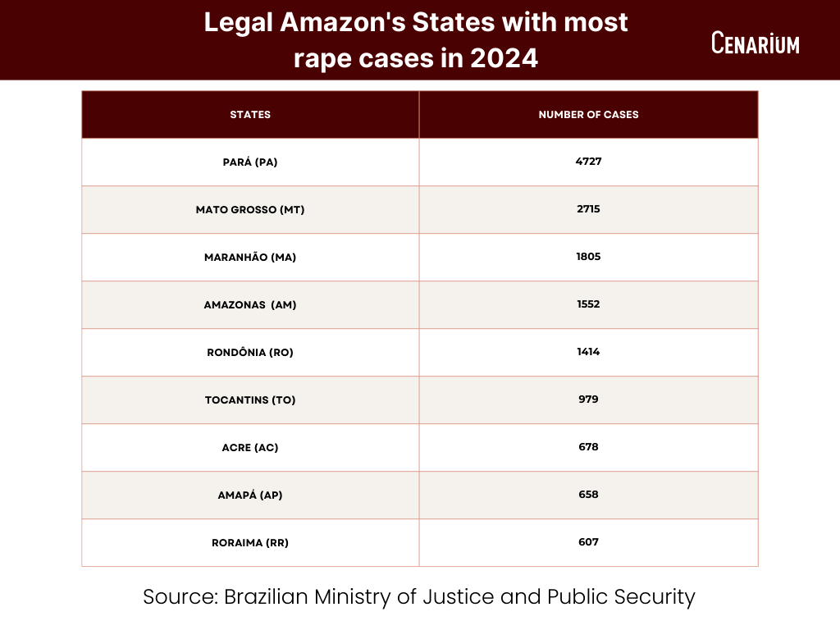Click the 1414 cases value

coord(588,352)
